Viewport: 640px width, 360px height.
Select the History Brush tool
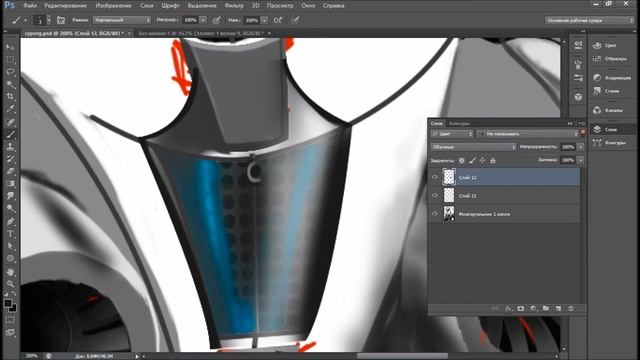coord(10,159)
